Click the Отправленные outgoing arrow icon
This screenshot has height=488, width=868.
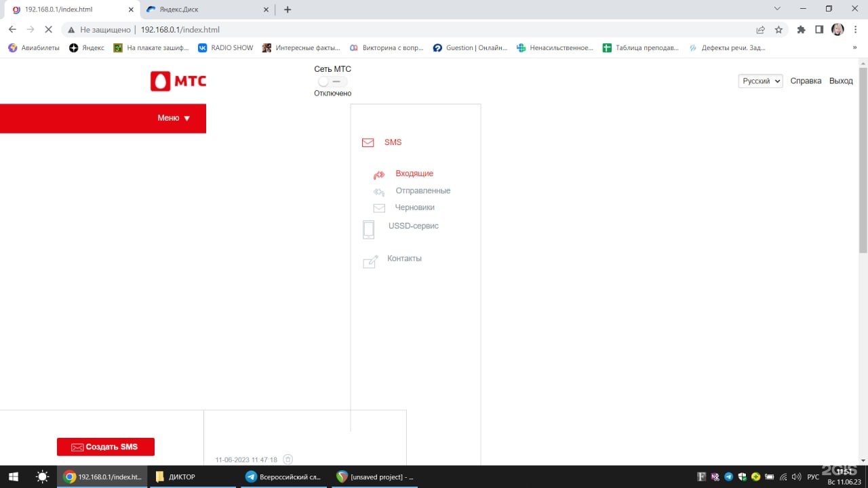(x=379, y=192)
